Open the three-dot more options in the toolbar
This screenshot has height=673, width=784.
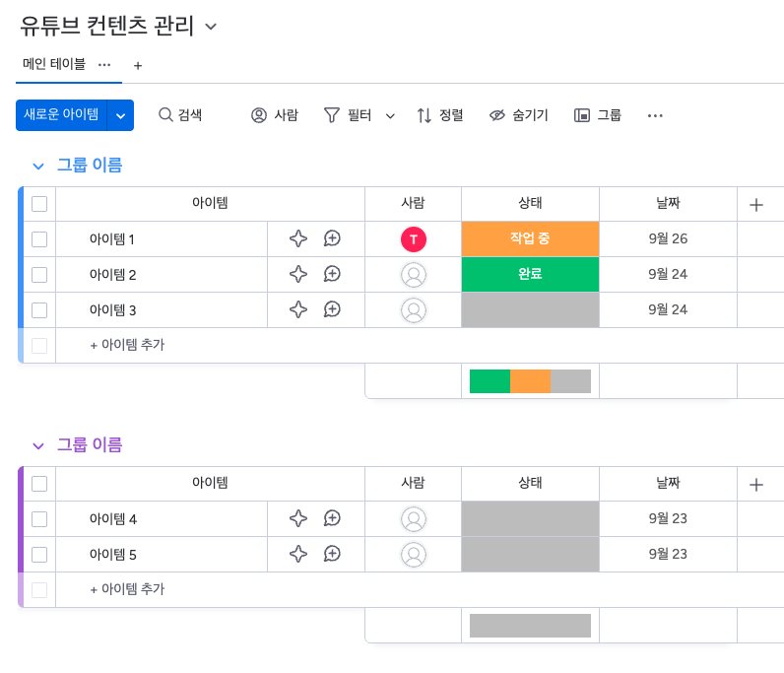pyautogui.click(x=655, y=115)
